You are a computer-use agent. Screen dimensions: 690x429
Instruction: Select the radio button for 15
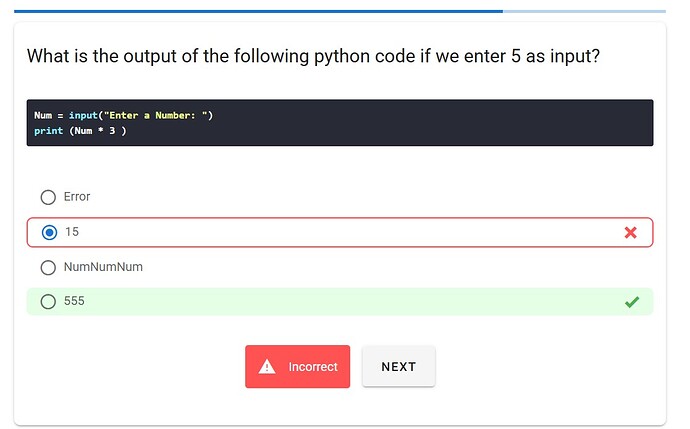pos(49,232)
